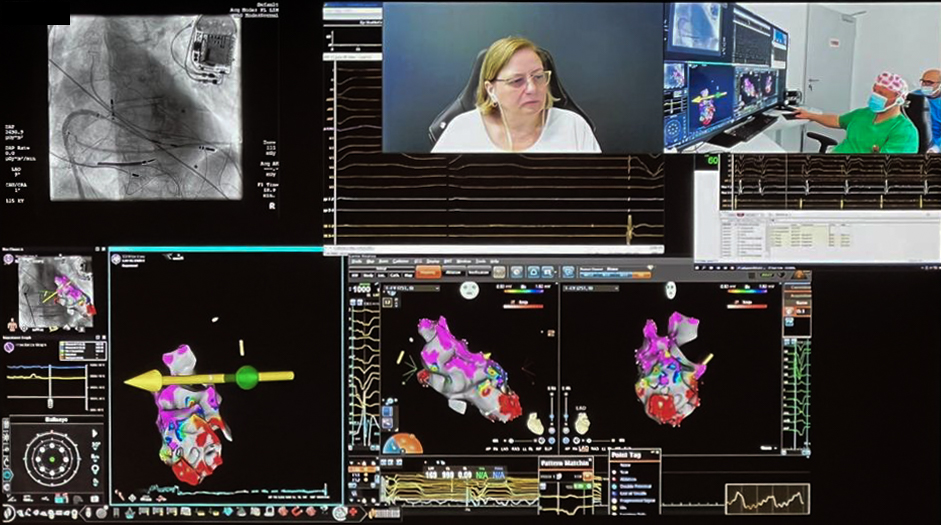
Task: Select the Verification mode button
Action: pyautogui.click(x=478, y=272)
